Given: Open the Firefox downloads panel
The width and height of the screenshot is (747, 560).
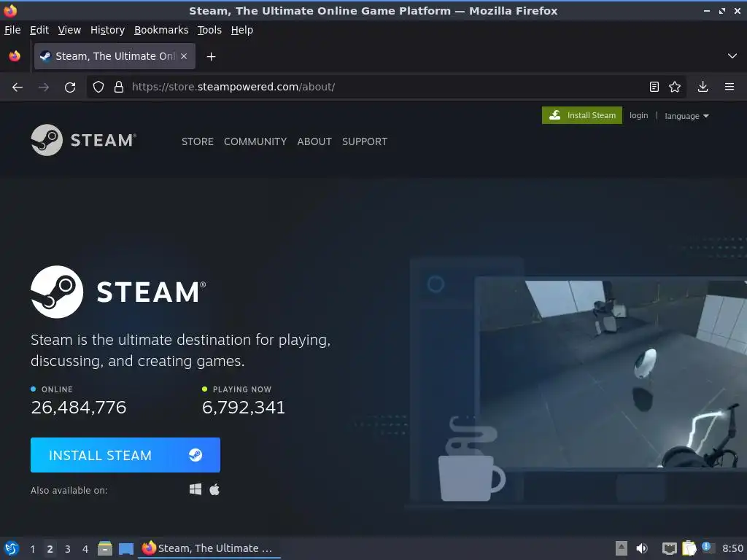Looking at the screenshot, I should tap(703, 87).
